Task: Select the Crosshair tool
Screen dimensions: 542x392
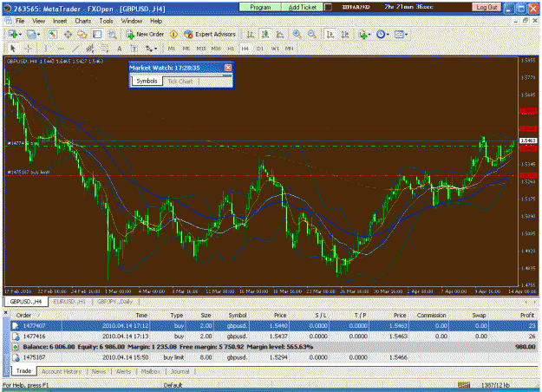Action: 29,49
